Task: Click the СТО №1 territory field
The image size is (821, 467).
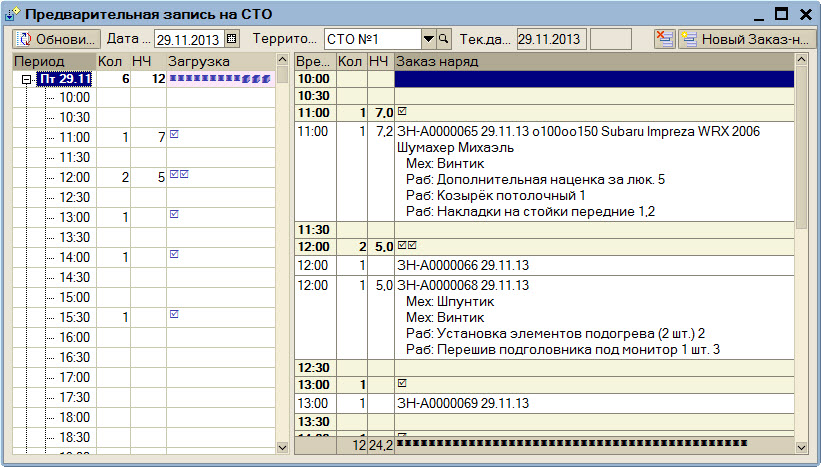Action: (373, 39)
